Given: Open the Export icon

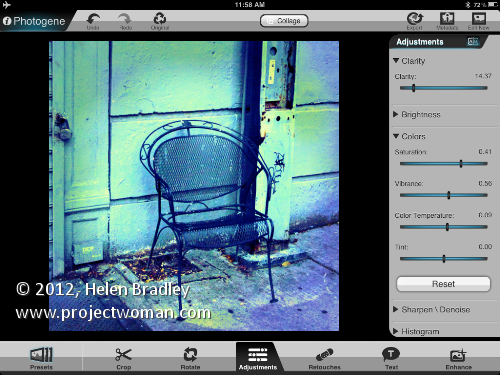Looking at the screenshot, I should (415, 19).
